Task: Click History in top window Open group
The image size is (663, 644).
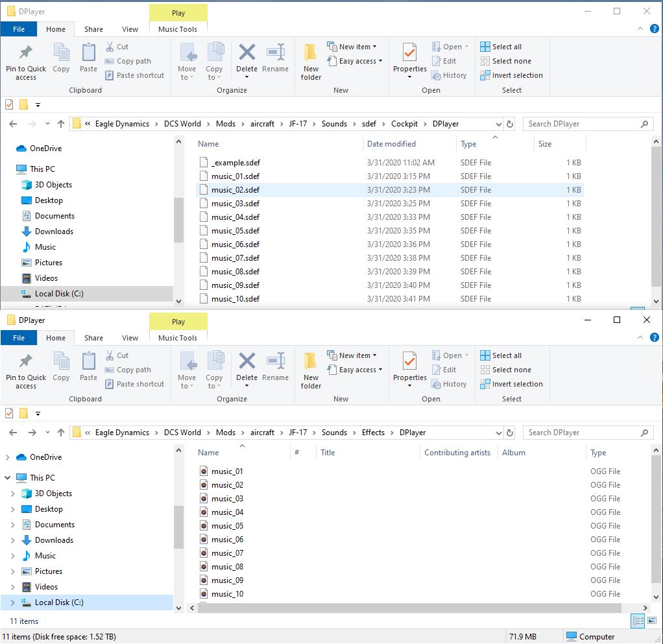Action: coord(449,75)
